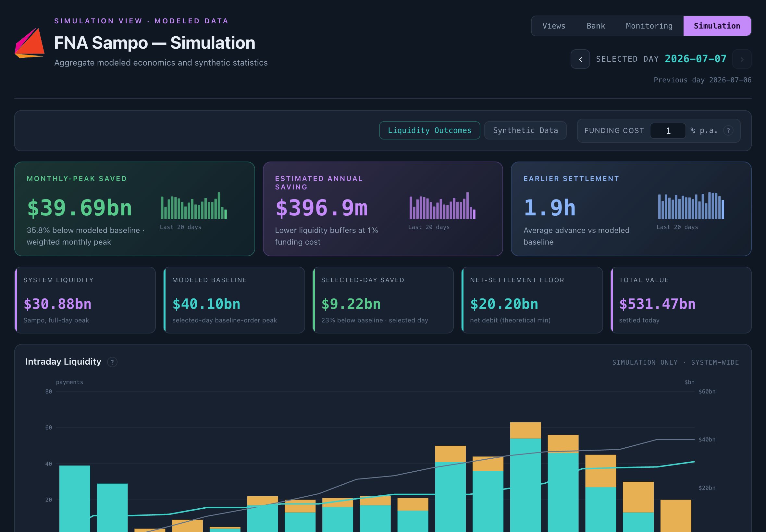Click the Net-Settlement Floor $20.20bn card
The height and width of the screenshot is (532, 766).
point(532,300)
